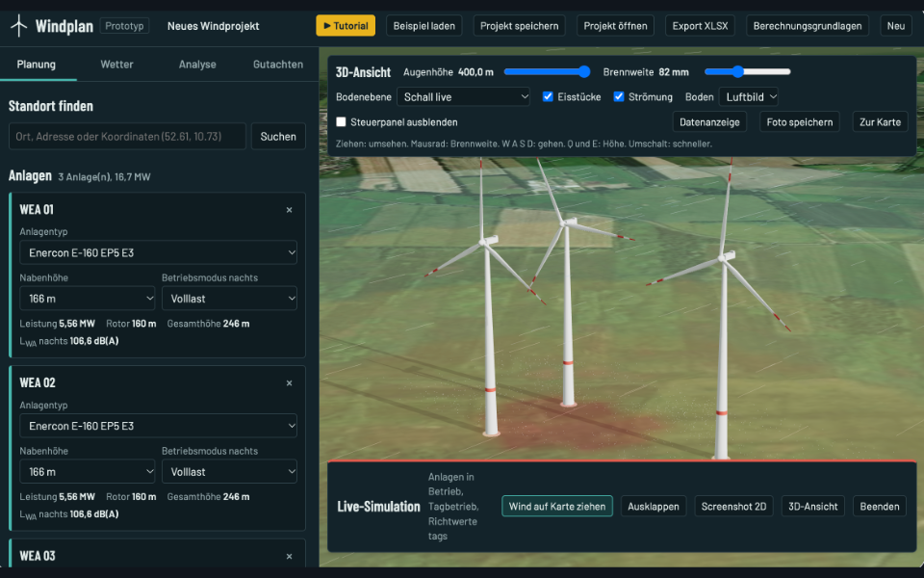Open the Bodenebene Schall live dropdown
The image size is (924, 578).
(x=463, y=96)
